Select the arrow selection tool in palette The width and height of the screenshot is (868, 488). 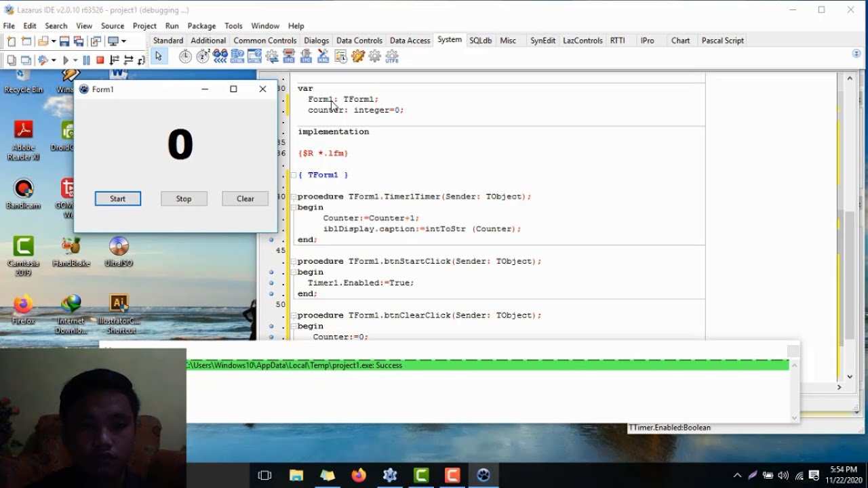(159, 57)
